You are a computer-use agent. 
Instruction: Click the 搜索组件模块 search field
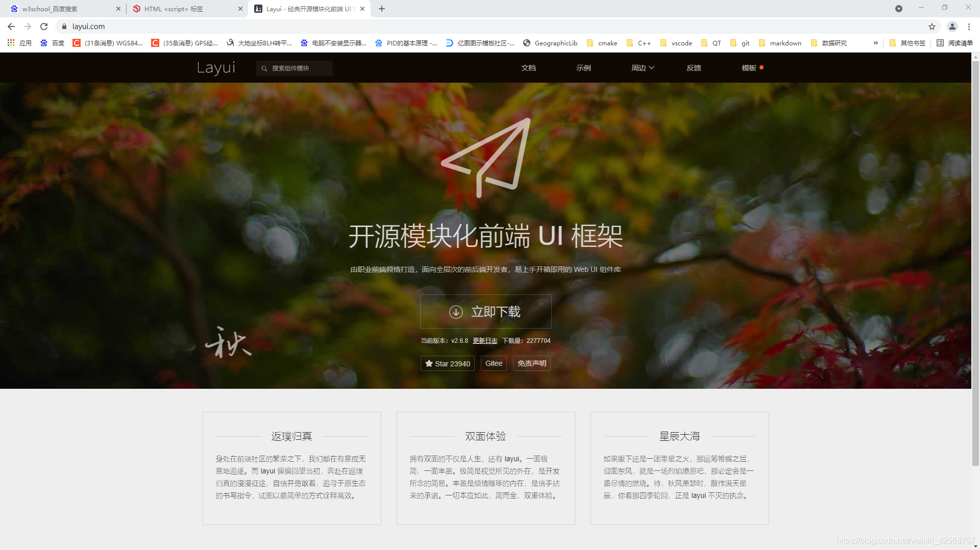point(295,68)
